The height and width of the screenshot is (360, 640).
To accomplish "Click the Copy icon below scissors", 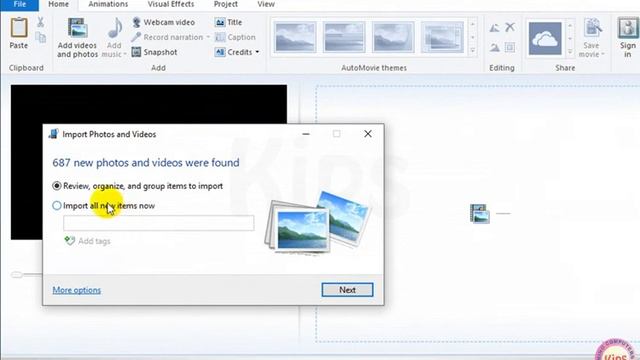I will (x=40, y=38).
